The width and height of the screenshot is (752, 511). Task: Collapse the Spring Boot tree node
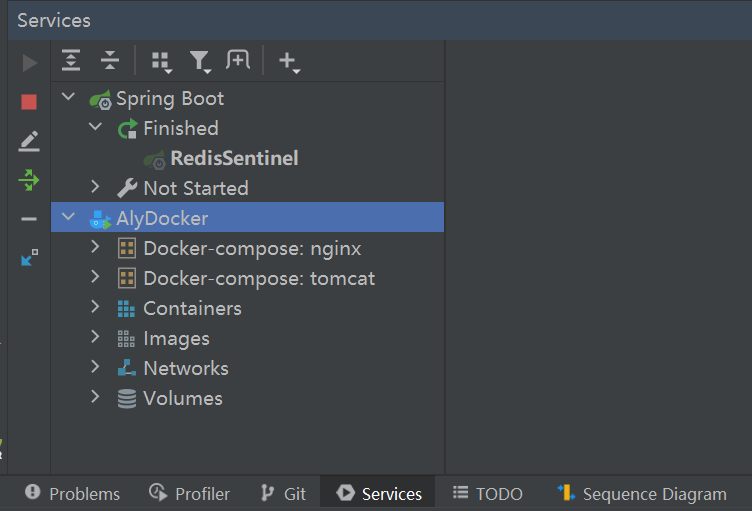(x=69, y=96)
